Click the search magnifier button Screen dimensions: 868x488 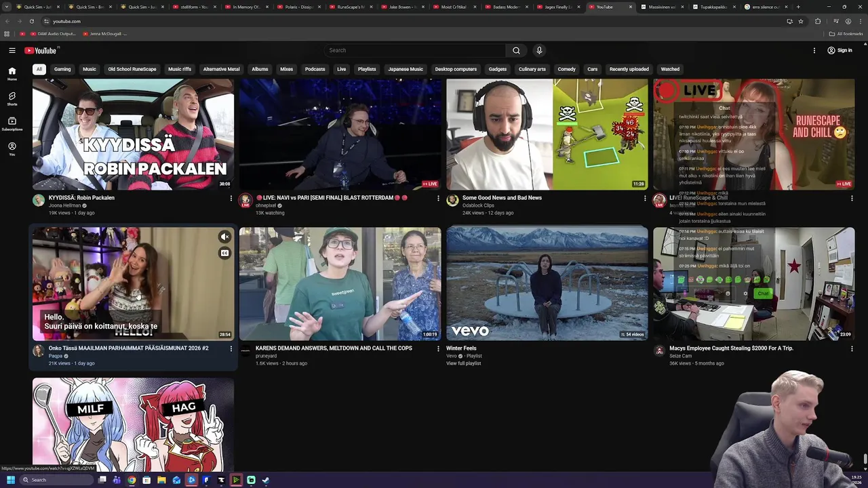(516, 50)
